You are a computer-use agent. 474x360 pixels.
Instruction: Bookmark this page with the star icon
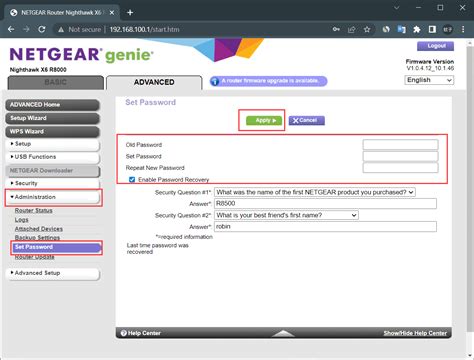point(367,30)
